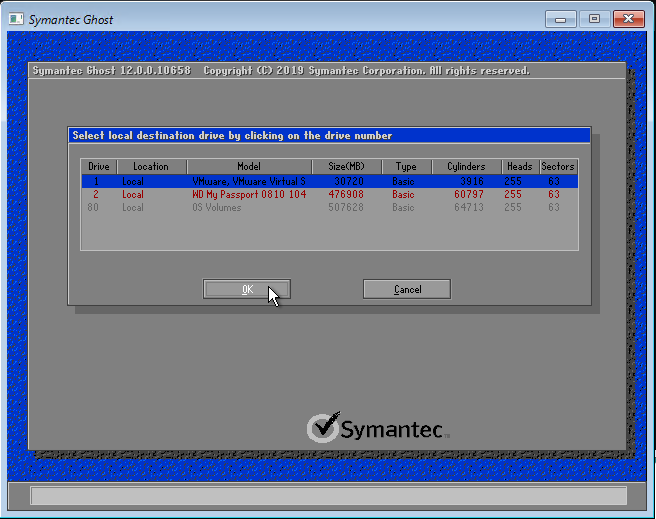Click the Type column header
The width and height of the screenshot is (656, 519).
coord(406,166)
